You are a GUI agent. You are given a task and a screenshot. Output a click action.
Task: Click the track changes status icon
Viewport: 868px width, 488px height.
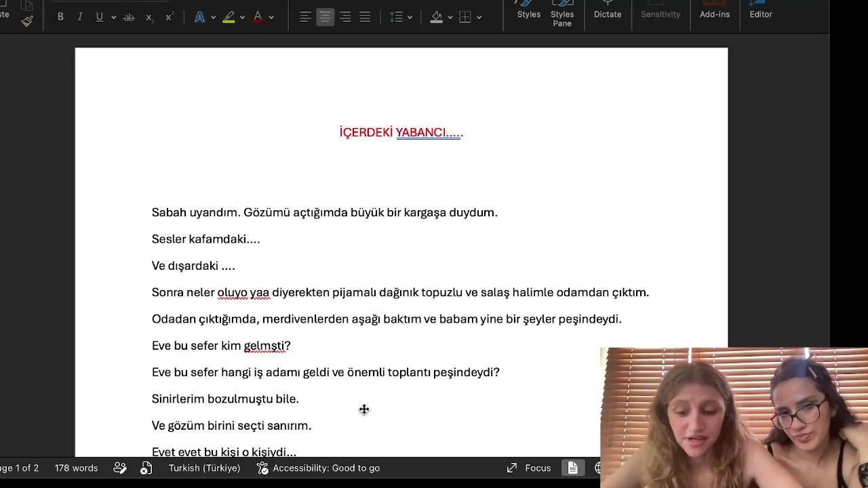click(120, 468)
